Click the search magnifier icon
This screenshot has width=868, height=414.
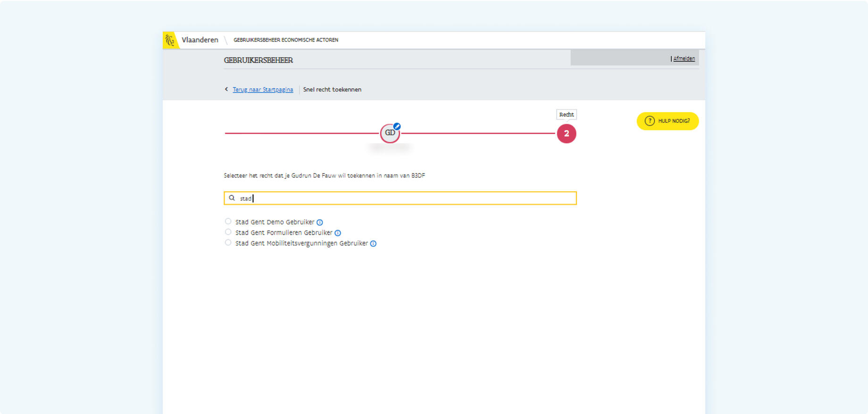click(232, 198)
